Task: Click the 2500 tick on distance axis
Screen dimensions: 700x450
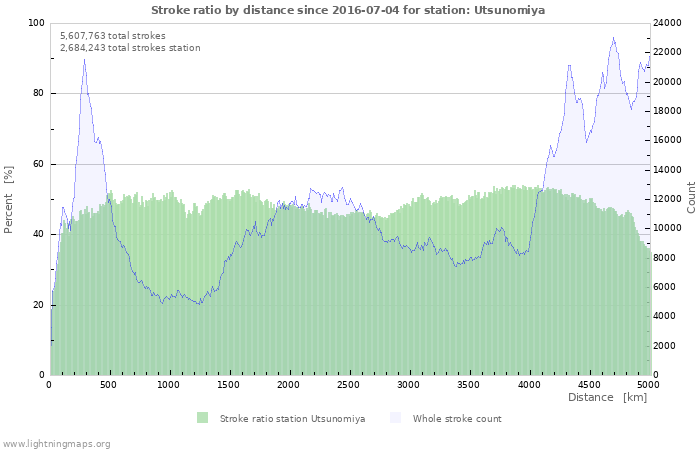Action: click(348, 384)
